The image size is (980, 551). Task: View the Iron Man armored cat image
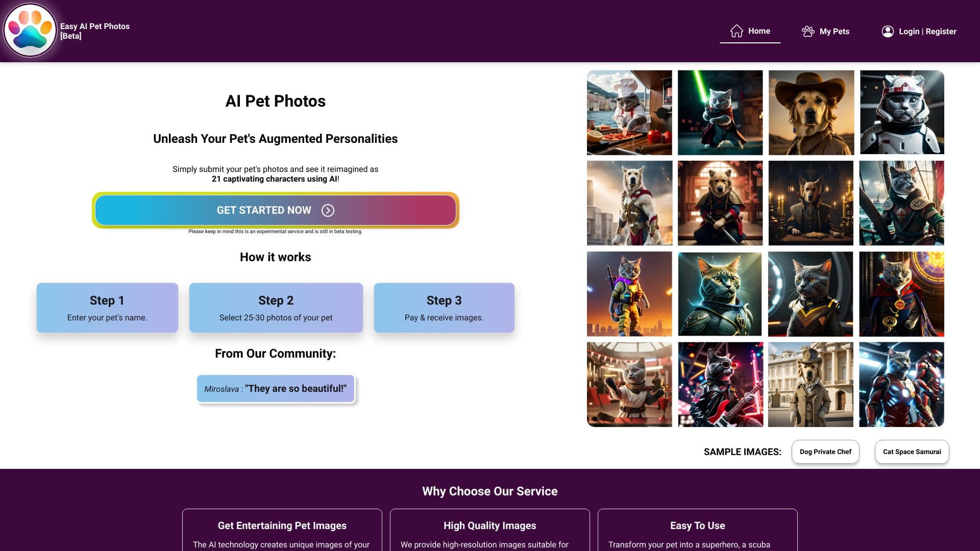(901, 384)
